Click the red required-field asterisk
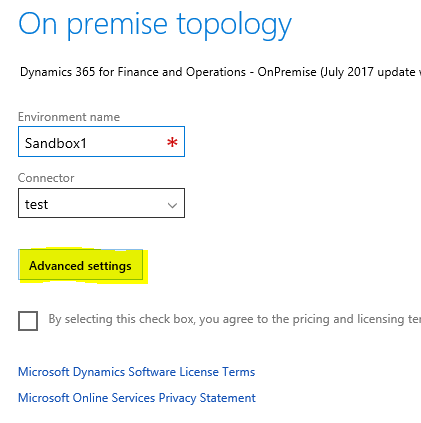421x423 pixels. click(172, 143)
